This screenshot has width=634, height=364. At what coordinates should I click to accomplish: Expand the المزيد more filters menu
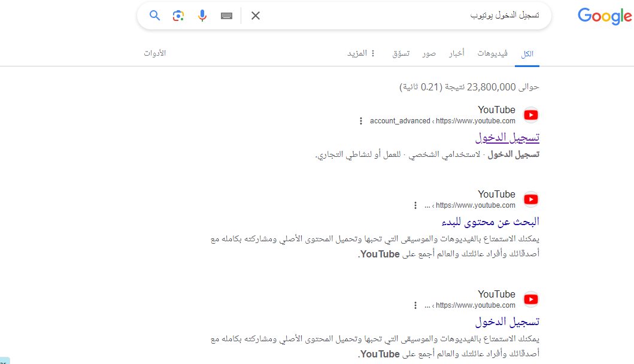362,53
